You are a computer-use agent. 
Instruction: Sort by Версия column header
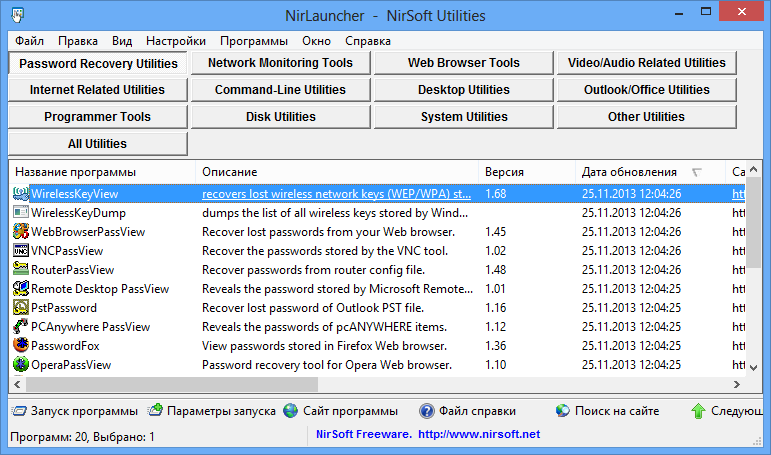527,172
